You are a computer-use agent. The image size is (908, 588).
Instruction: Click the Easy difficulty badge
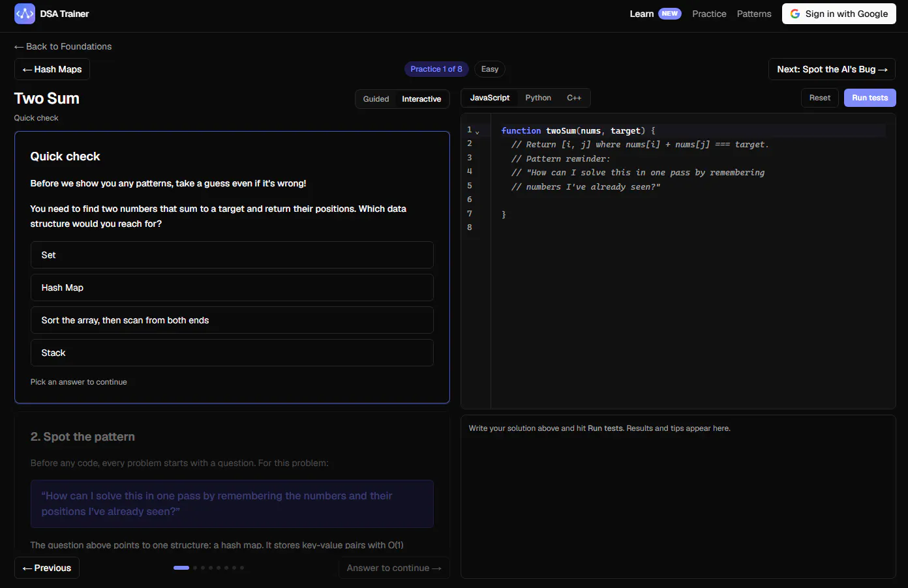tap(490, 69)
